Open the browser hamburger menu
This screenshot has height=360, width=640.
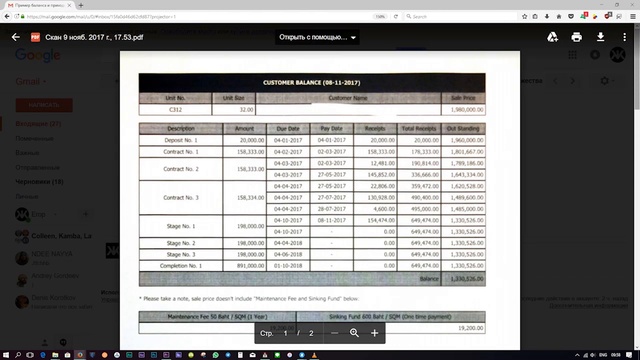(x=633, y=16)
